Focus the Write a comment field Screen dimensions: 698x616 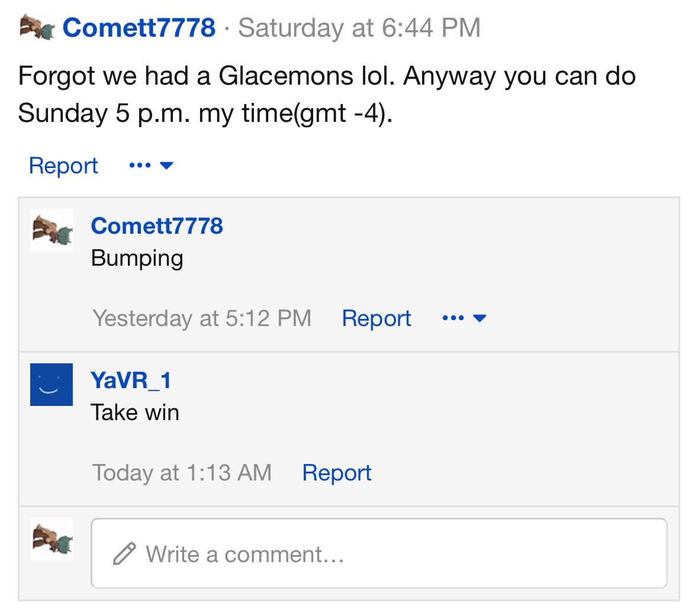click(379, 553)
